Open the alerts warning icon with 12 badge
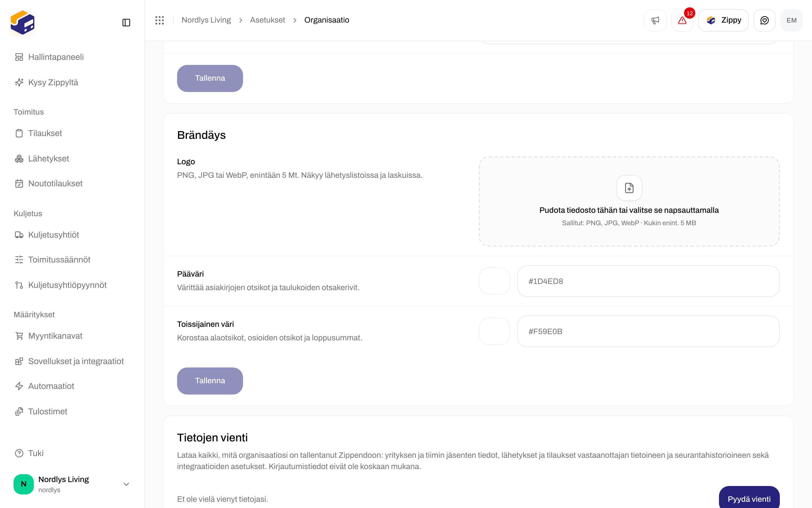Image resolution: width=812 pixels, height=508 pixels. pos(682,20)
